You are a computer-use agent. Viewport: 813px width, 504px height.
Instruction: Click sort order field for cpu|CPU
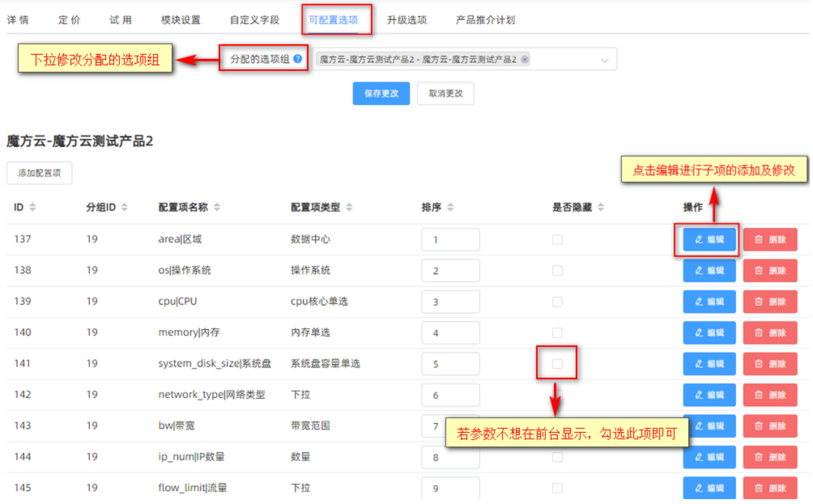(x=451, y=302)
